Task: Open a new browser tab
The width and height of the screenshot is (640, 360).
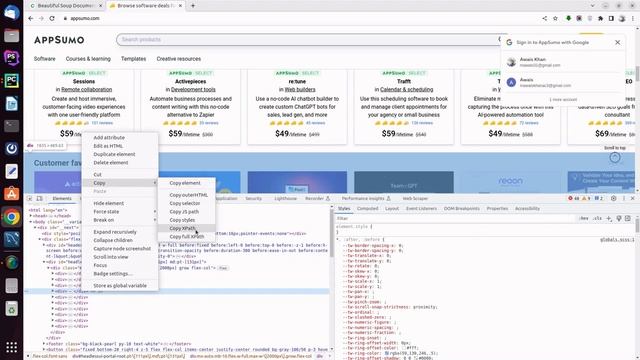Action: (193, 6)
